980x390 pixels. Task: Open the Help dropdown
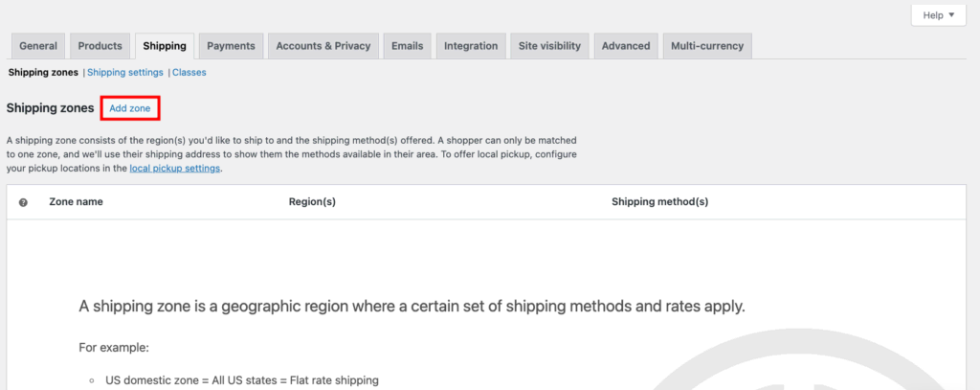pyautogui.click(x=937, y=15)
